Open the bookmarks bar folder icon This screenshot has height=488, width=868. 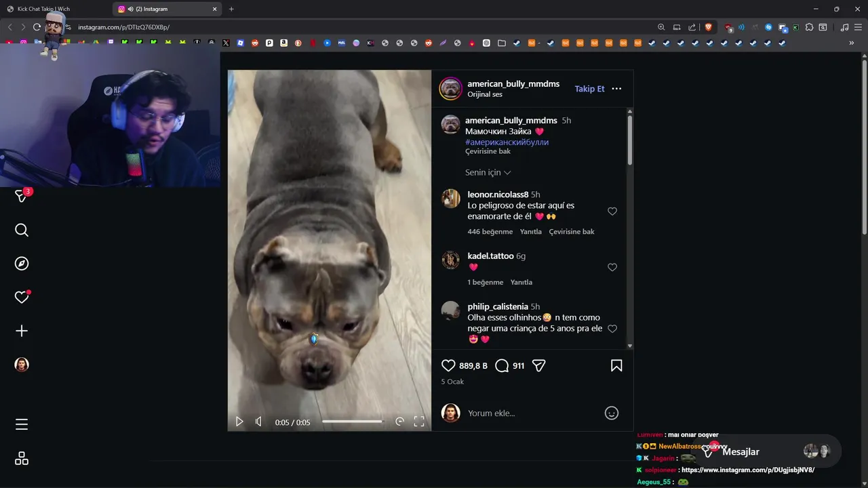[x=501, y=43]
